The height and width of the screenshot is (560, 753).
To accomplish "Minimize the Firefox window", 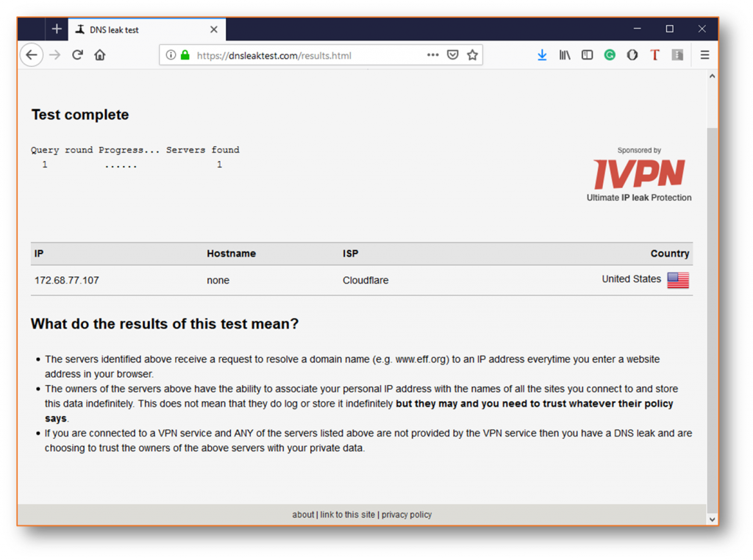I will pyautogui.click(x=638, y=29).
